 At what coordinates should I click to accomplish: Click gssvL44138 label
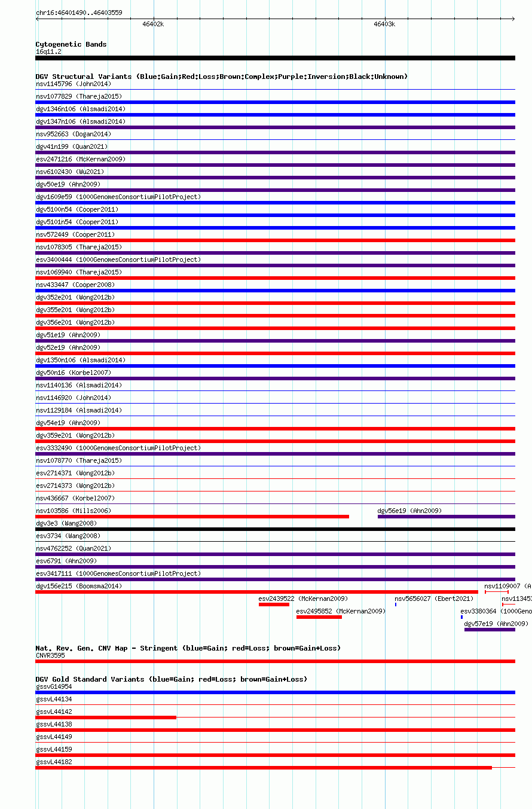click(x=54, y=724)
